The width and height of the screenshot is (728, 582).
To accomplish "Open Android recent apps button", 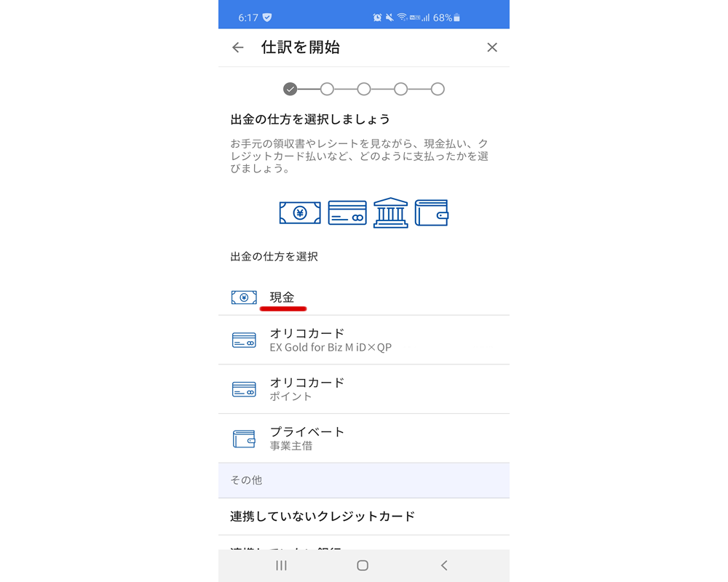I will pyautogui.click(x=281, y=565).
